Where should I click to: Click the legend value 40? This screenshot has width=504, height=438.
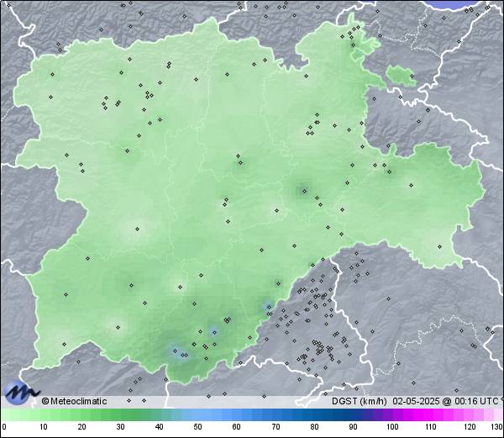click(x=160, y=427)
